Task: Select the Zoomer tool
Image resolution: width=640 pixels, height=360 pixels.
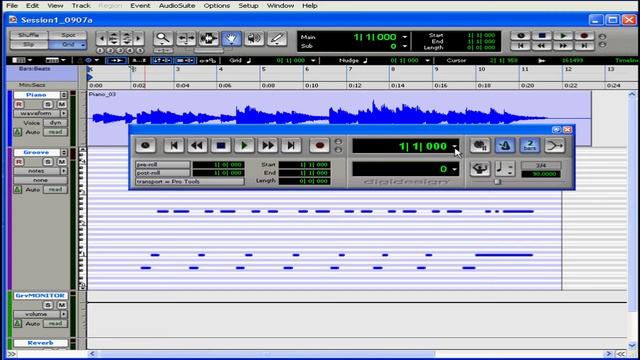Action: coord(163,39)
